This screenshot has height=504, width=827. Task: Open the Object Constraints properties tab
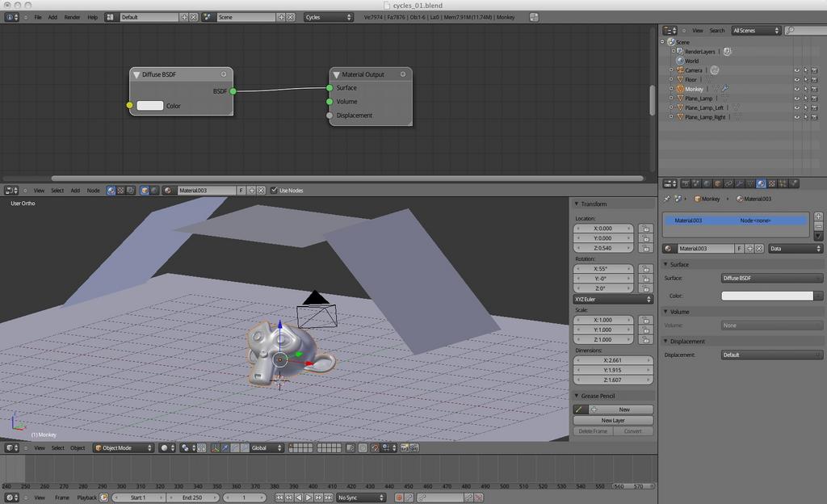pyautogui.click(x=728, y=183)
